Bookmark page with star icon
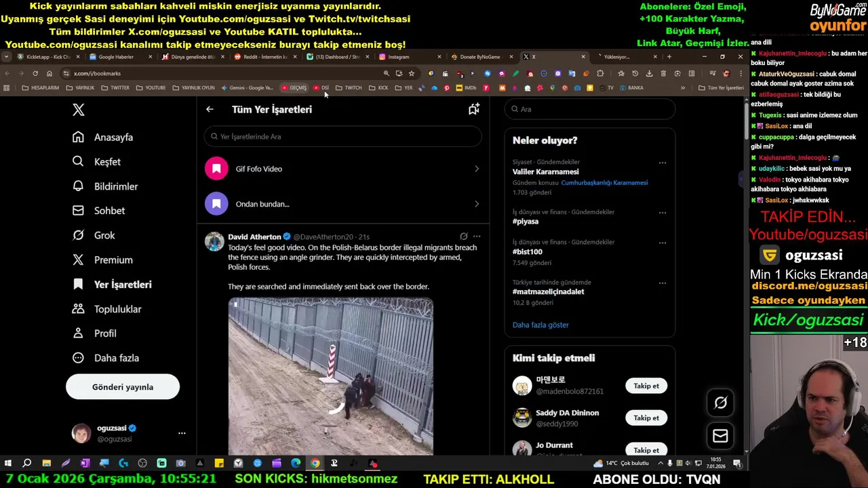The width and height of the screenshot is (868, 488). [x=411, y=73]
